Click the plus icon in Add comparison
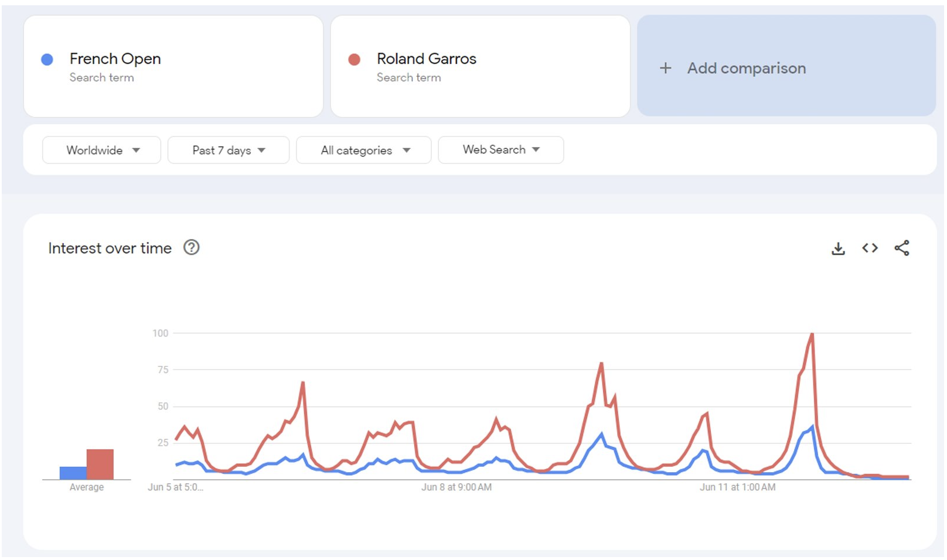 665,68
